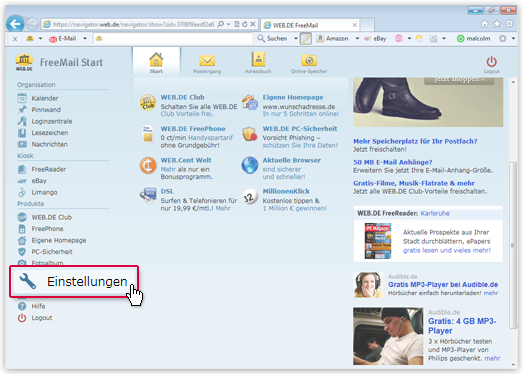This screenshot has width=523, height=374.
Task: Click the Suchen search button
Action: (273, 39)
